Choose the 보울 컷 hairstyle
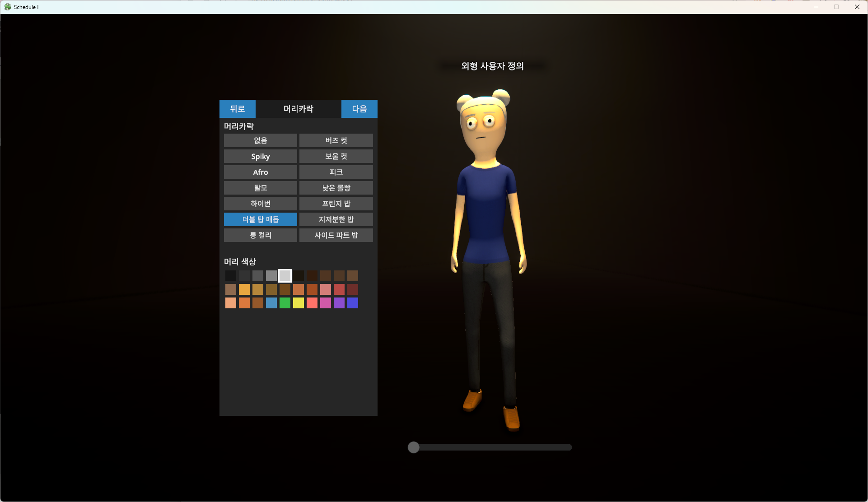Screen dimensions: 868x502 [x=336, y=156]
